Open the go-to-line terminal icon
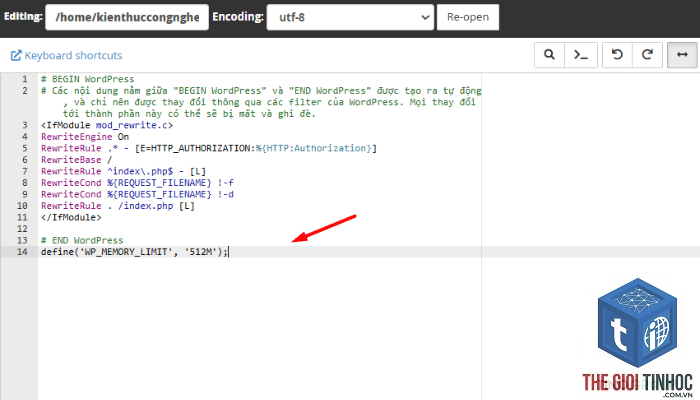The width and height of the screenshot is (700, 400). [581, 55]
